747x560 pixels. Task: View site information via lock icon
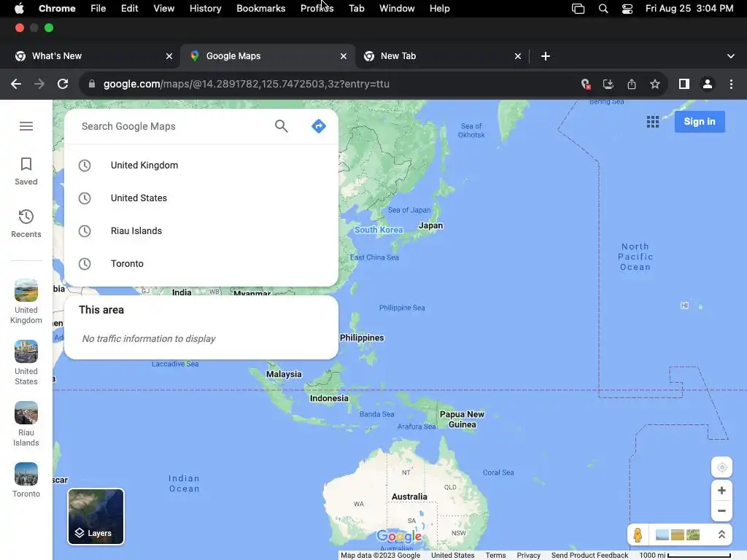coord(92,85)
